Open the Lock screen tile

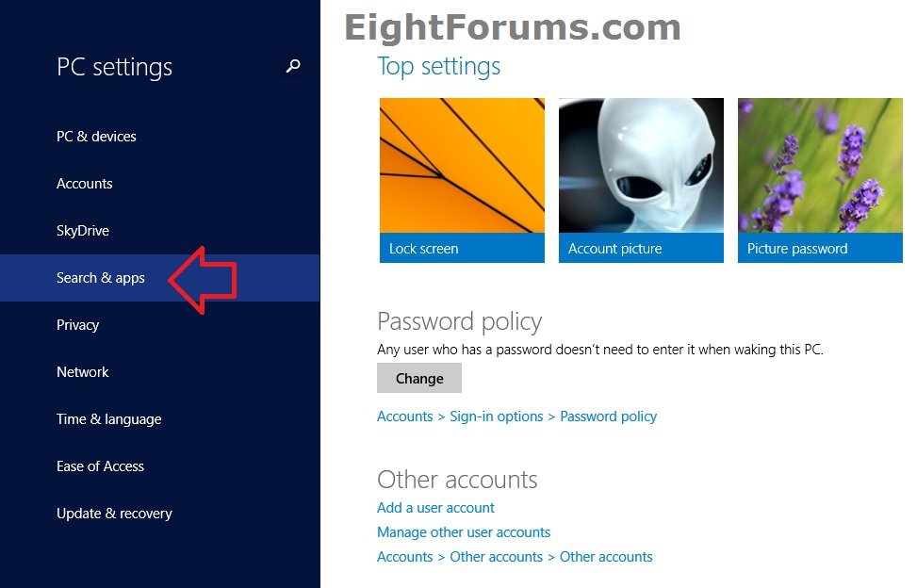pyautogui.click(x=462, y=180)
